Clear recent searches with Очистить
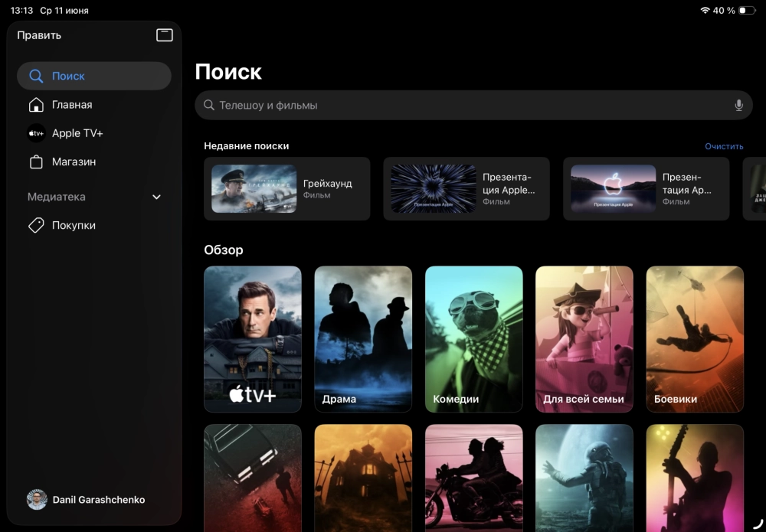Image resolution: width=766 pixels, height=532 pixels. point(724,146)
